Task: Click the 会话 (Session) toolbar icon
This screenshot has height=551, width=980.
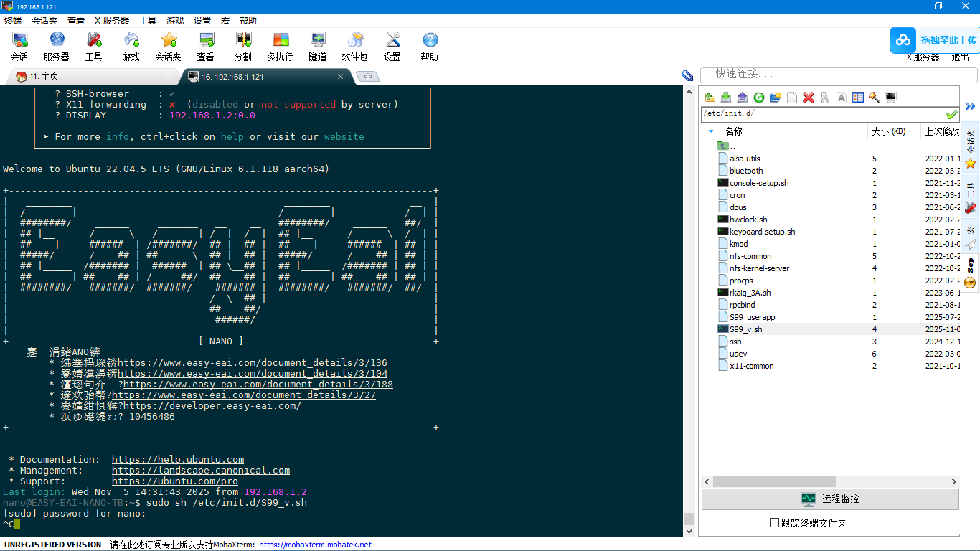Action: 19,46
